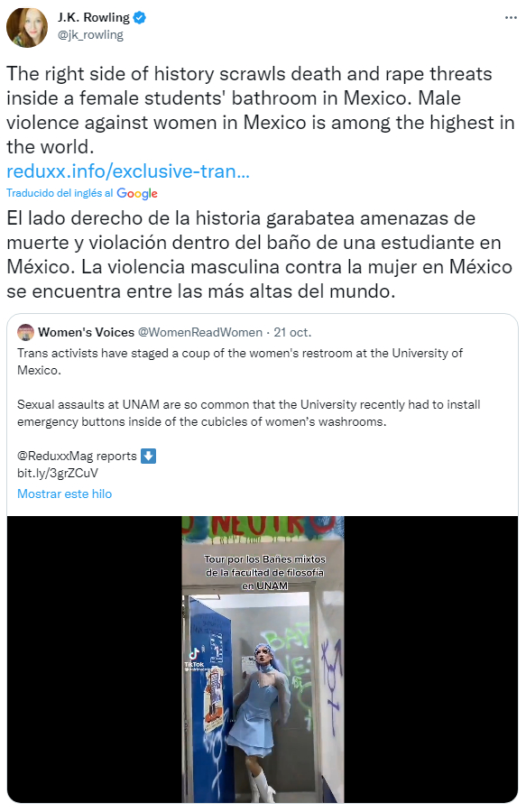Click the quoted tweet body text
Viewport: 526px width, 812px height.
pyautogui.click(x=248, y=387)
